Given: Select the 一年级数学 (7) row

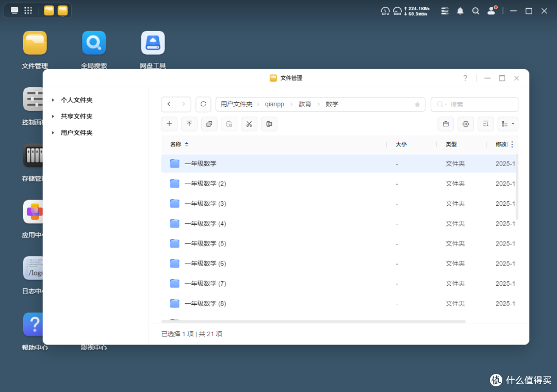Looking at the screenshot, I should [338, 283].
